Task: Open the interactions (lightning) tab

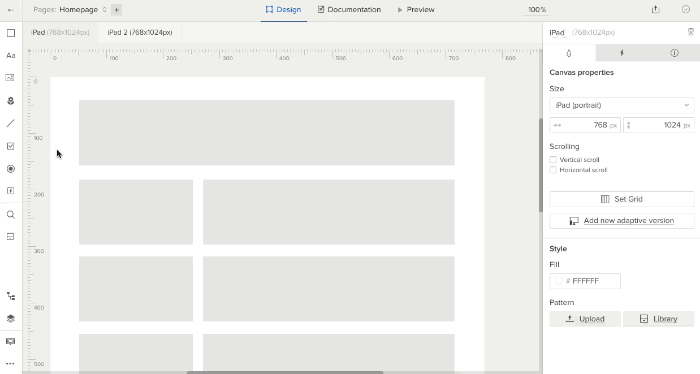Action: (x=621, y=53)
